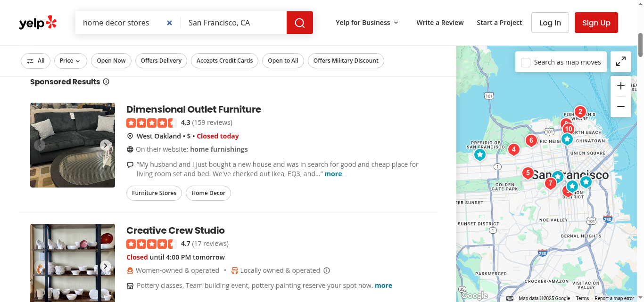This screenshot has width=644, height=302.
Task: Click the San Francisco, CA location field
Action: (x=234, y=23)
